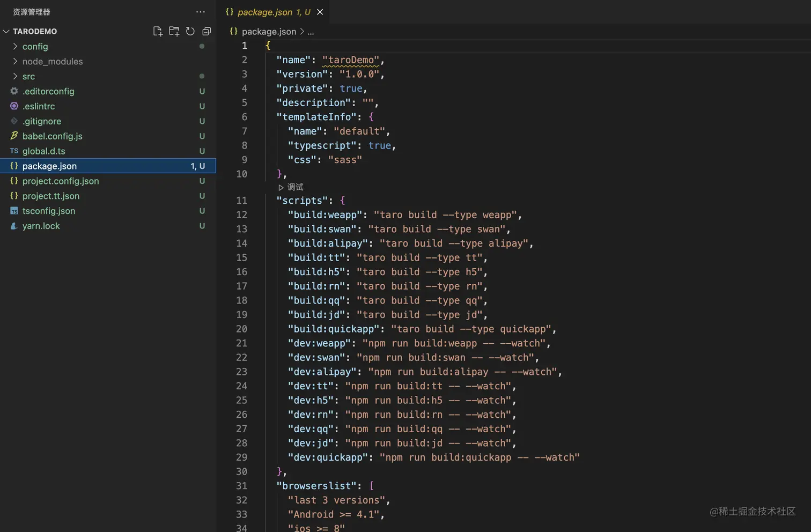Switch to the package.json editor tab
811x532 pixels.
point(274,12)
